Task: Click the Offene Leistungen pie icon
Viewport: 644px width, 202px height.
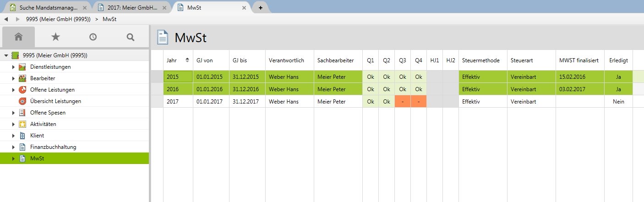Action: [22, 90]
